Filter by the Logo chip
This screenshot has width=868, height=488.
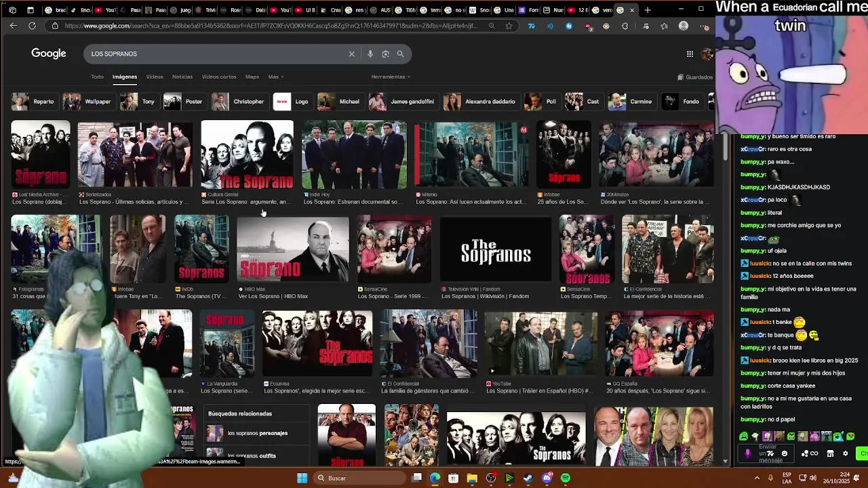click(x=292, y=102)
